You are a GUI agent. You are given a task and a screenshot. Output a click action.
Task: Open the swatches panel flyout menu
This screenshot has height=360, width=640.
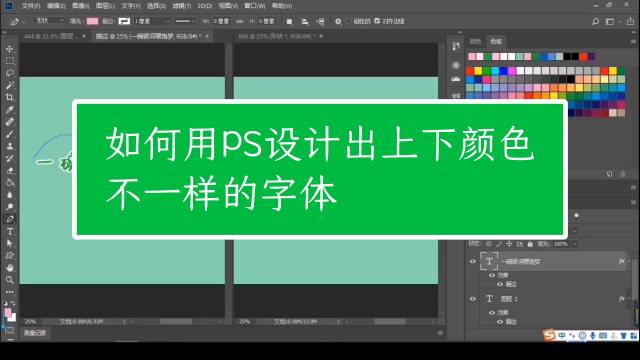click(x=633, y=42)
